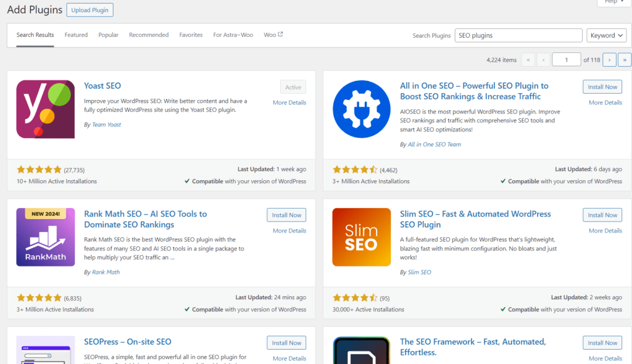Install the All in One SEO plugin

click(x=602, y=87)
